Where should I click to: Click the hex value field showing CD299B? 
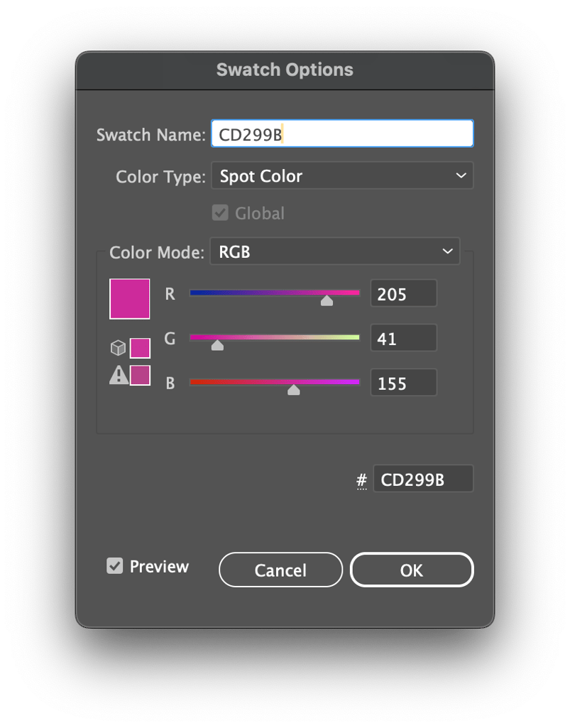(423, 478)
